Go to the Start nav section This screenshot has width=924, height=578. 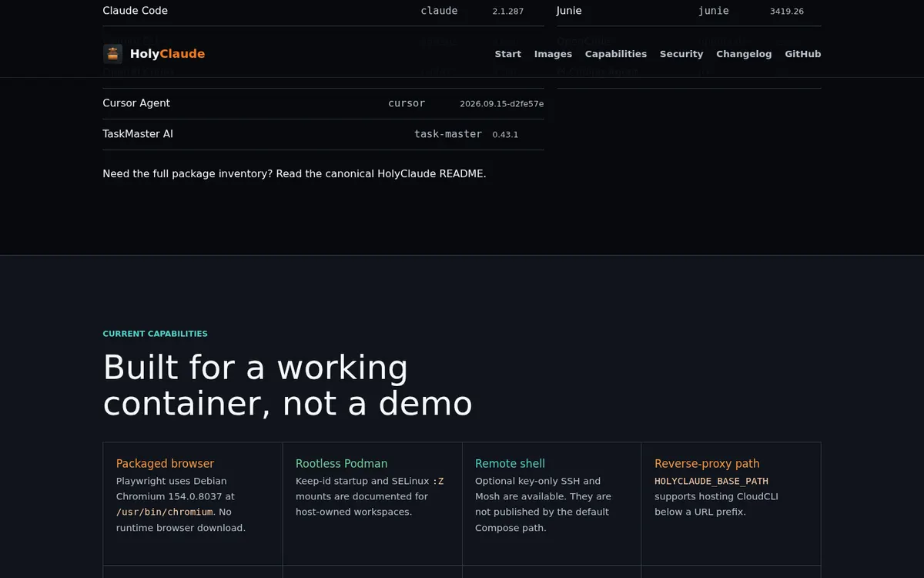click(508, 54)
